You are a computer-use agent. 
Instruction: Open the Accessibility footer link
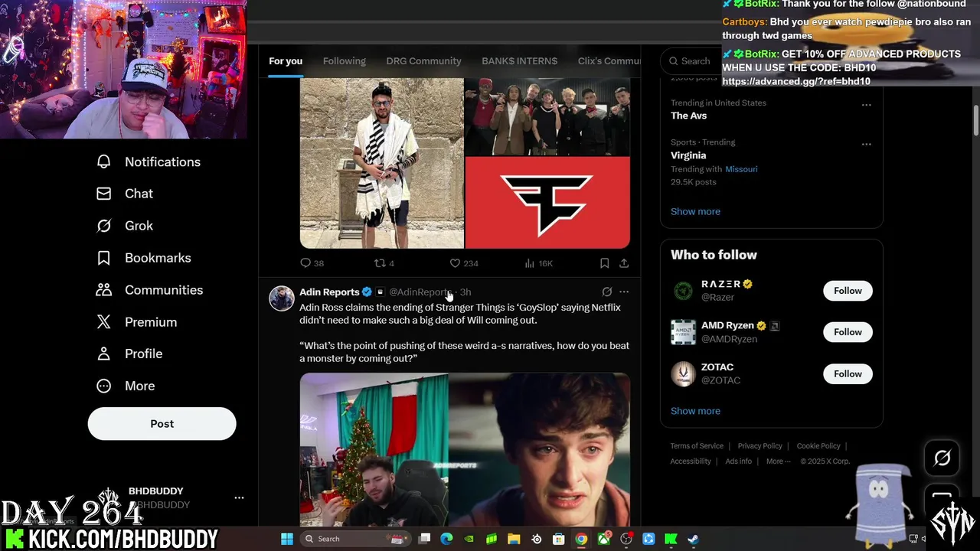click(x=691, y=461)
